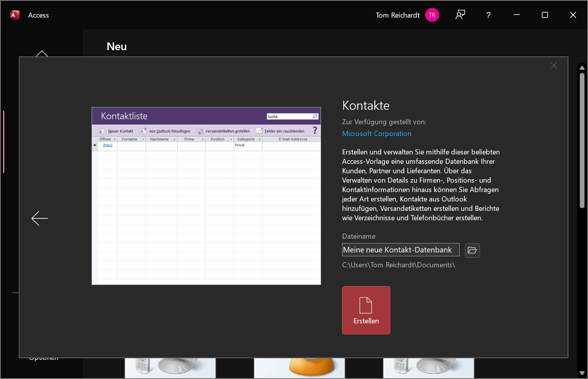Click the Kontaktliste preview thumbnail
The image size is (588, 379).
tap(206, 196)
